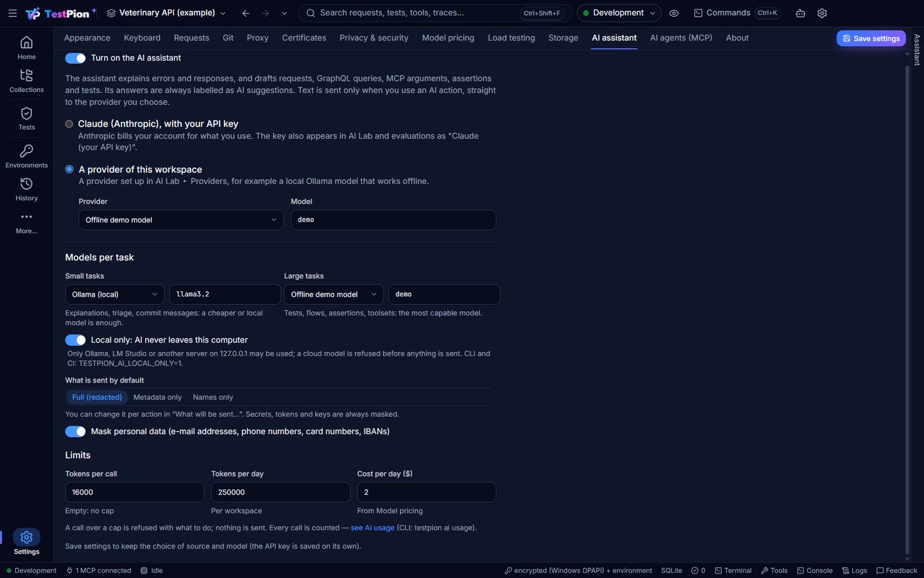
Task: Open Collections in sidebar
Action: [26, 81]
